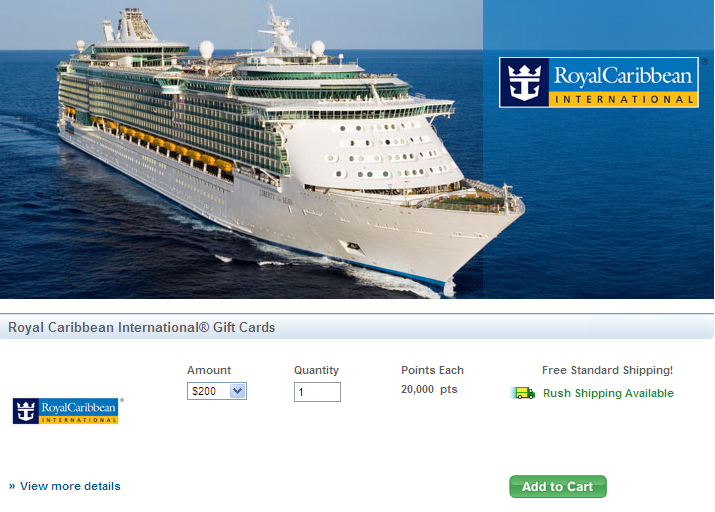Click the rush shipping truck icon
The height and width of the screenshot is (512, 715).
point(523,393)
